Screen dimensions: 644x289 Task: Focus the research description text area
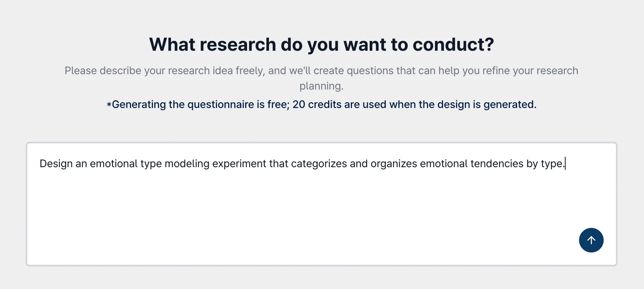point(321,204)
